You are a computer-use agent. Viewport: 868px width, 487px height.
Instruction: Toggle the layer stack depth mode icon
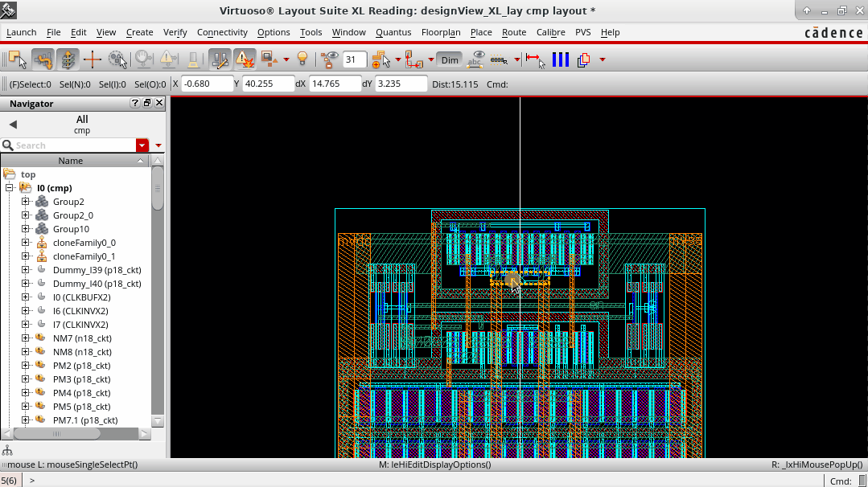[68, 59]
